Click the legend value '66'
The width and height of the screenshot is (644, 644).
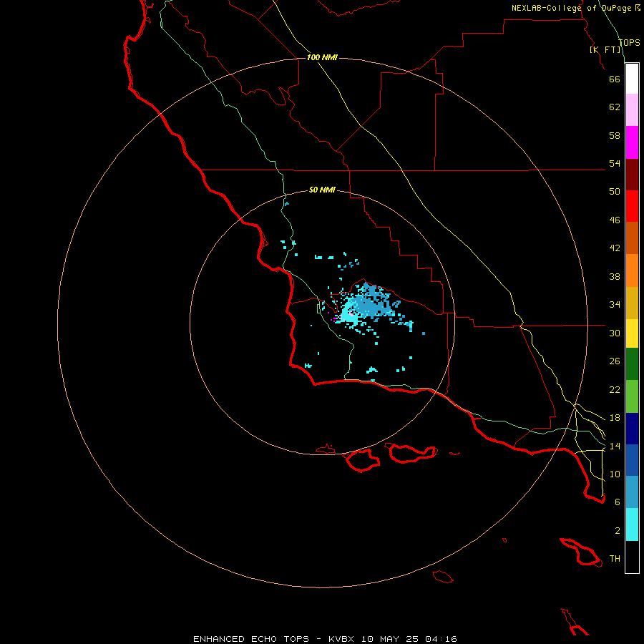point(615,79)
